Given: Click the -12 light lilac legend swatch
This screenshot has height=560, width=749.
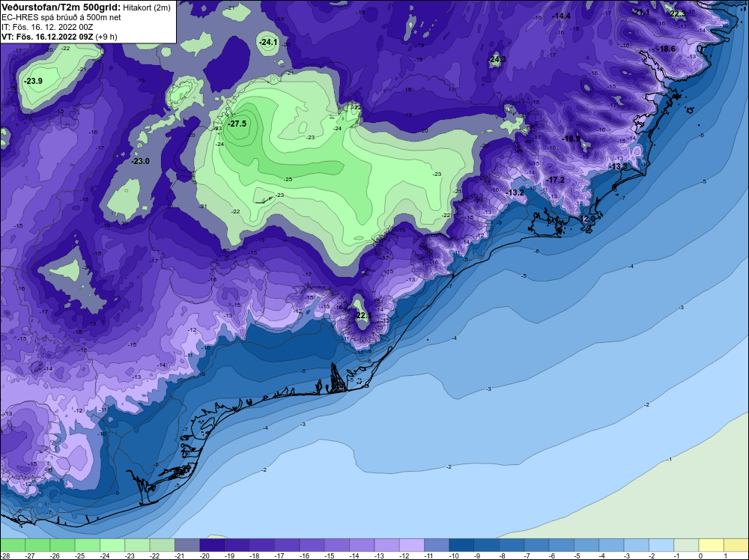Looking at the screenshot, I should point(411,545).
